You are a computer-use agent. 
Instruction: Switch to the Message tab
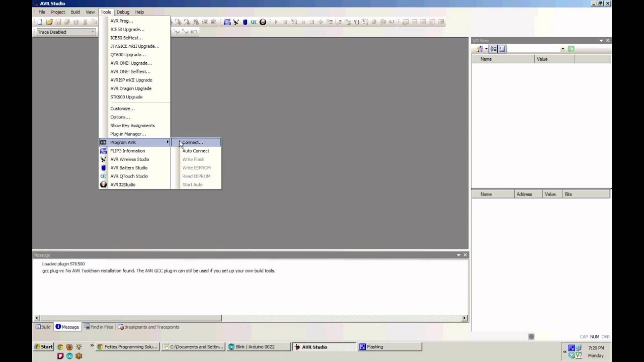point(67,327)
